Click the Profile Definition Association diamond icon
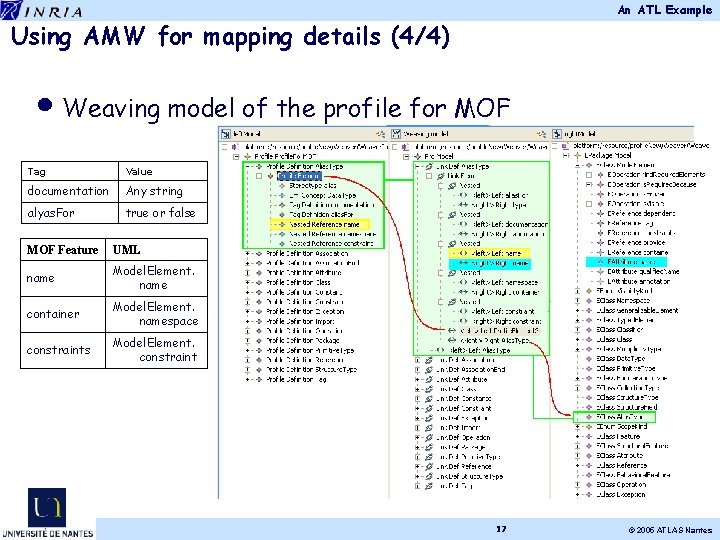Viewport: 720px width, 540px height. pyautogui.click(x=259, y=253)
